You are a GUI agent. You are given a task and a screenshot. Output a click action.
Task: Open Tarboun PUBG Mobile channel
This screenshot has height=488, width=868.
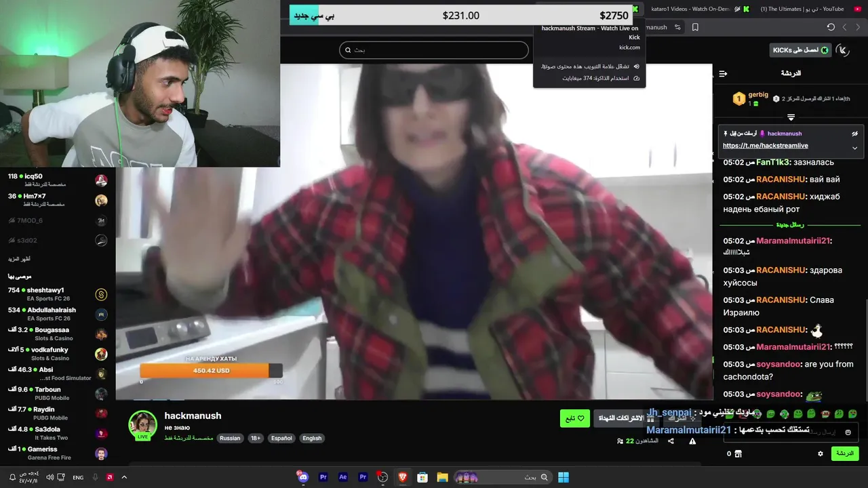click(58, 393)
